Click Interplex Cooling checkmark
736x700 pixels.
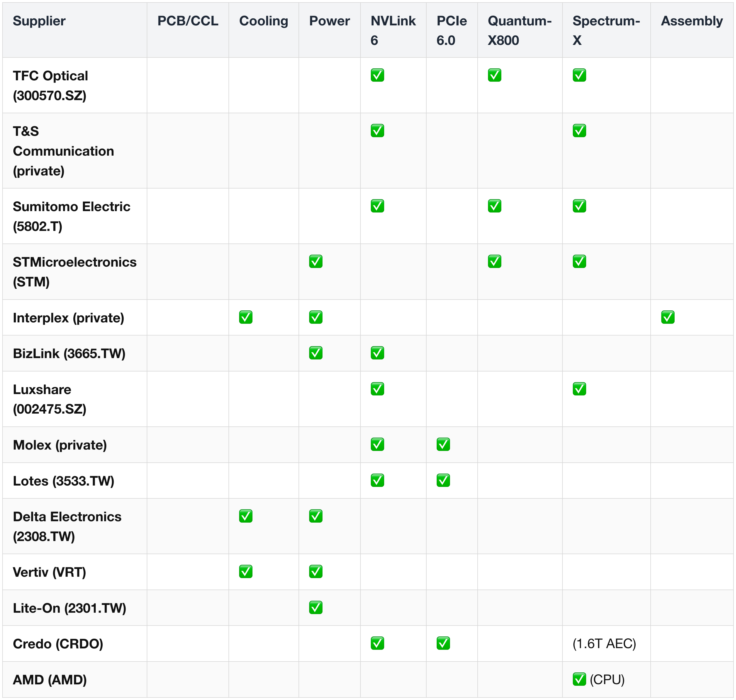246,317
